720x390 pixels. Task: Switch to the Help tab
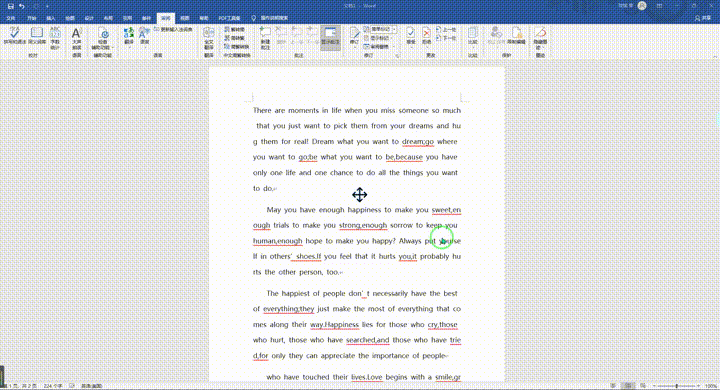coord(204,18)
